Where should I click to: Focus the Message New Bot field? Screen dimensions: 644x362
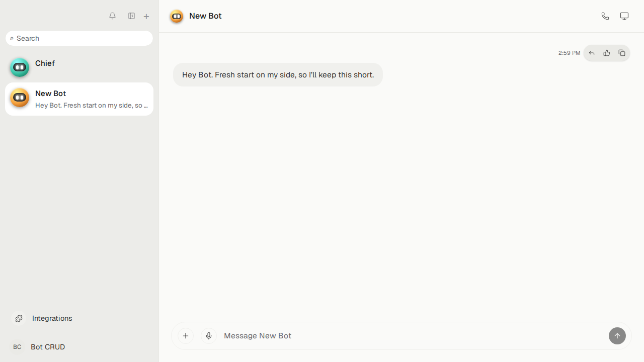[413, 336]
